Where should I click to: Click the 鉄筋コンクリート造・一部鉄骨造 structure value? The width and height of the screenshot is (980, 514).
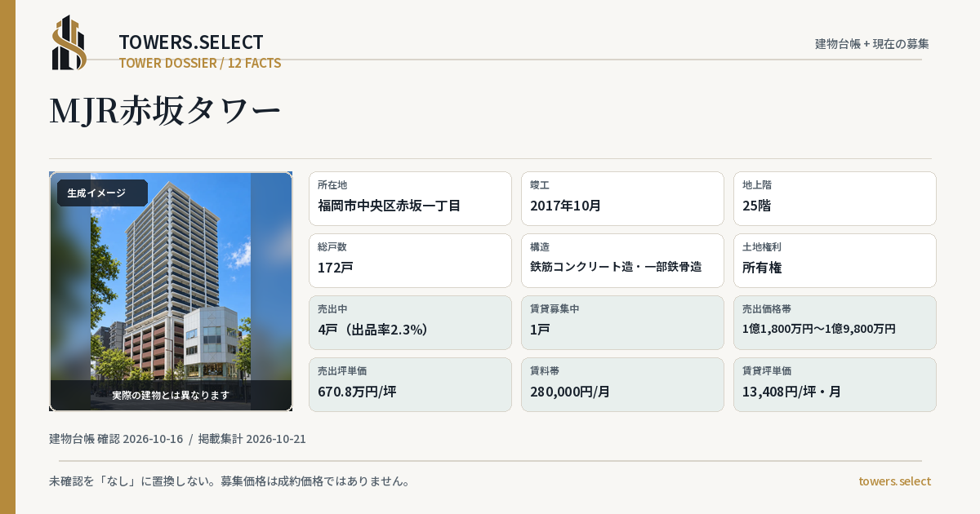pos(616,267)
